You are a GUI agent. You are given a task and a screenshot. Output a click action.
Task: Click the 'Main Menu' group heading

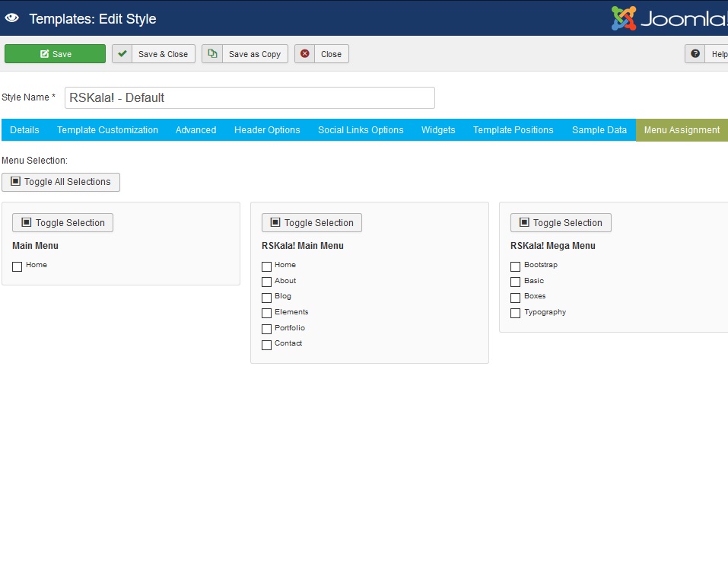[35, 246]
